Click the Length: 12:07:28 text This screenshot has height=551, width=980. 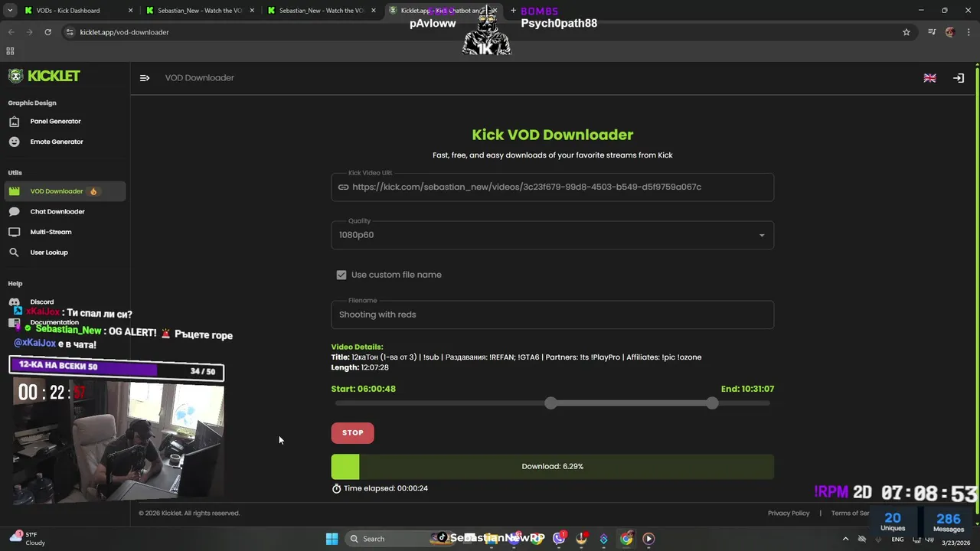click(360, 367)
